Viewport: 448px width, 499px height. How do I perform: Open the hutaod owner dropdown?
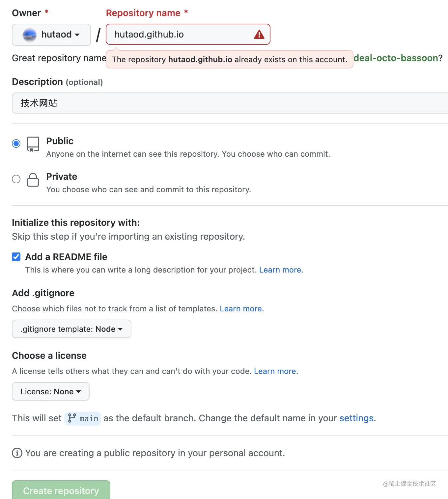pyautogui.click(x=51, y=35)
